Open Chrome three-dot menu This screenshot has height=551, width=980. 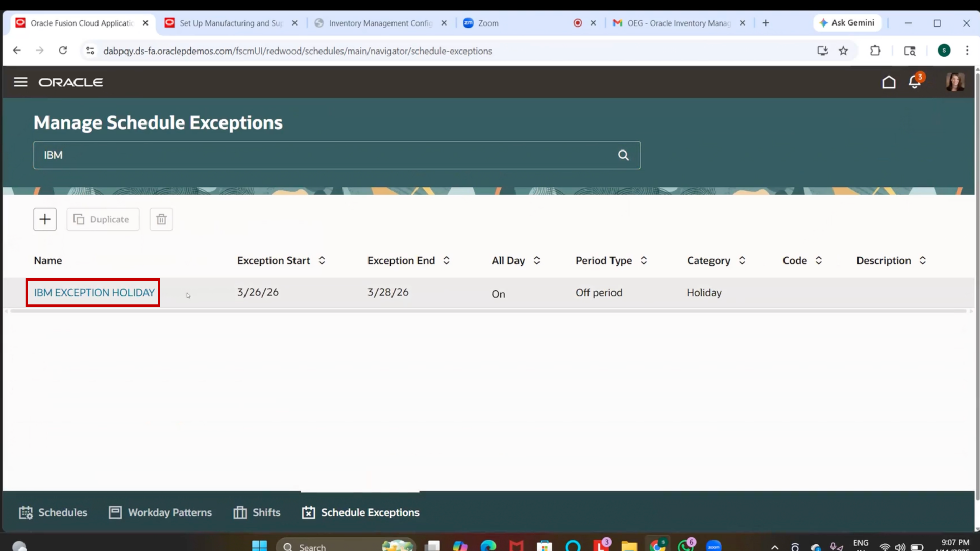967,51
